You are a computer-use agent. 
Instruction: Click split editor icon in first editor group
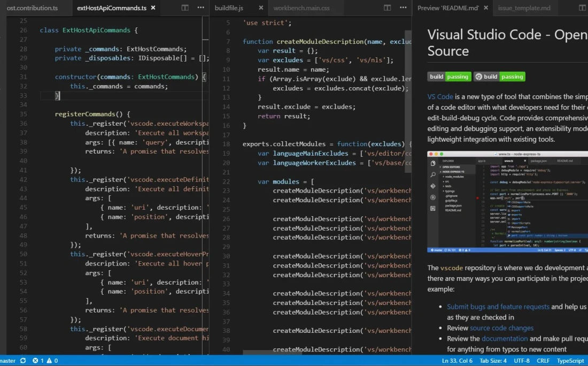185,8
